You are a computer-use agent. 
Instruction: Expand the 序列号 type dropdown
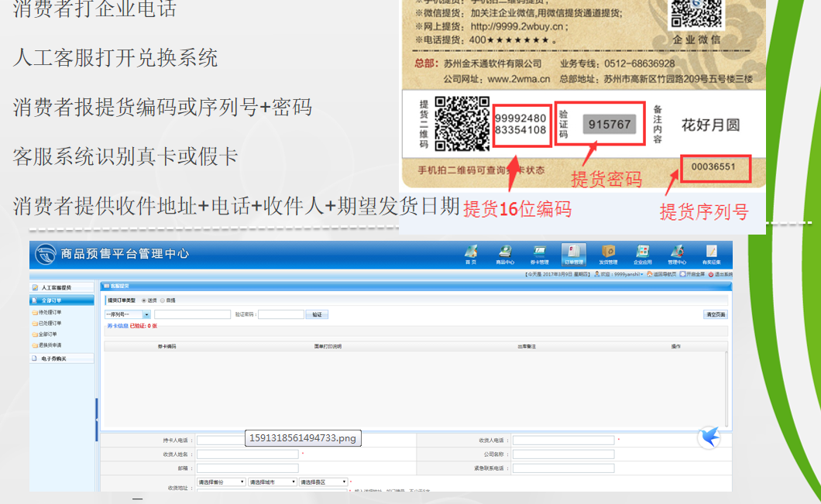[146, 314]
